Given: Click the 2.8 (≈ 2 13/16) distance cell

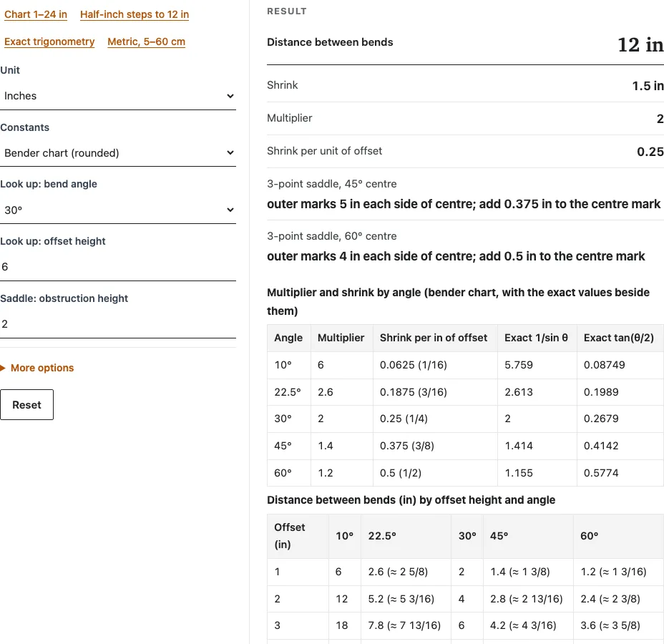Looking at the screenshot, I should 528,599.
